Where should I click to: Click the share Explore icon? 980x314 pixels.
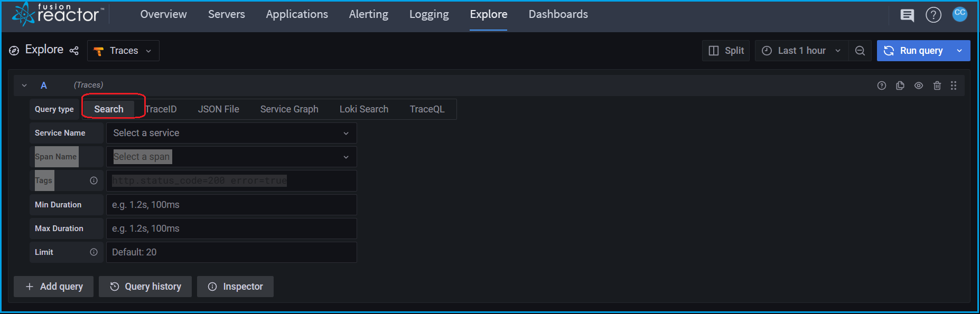click(x=74, y=51)
